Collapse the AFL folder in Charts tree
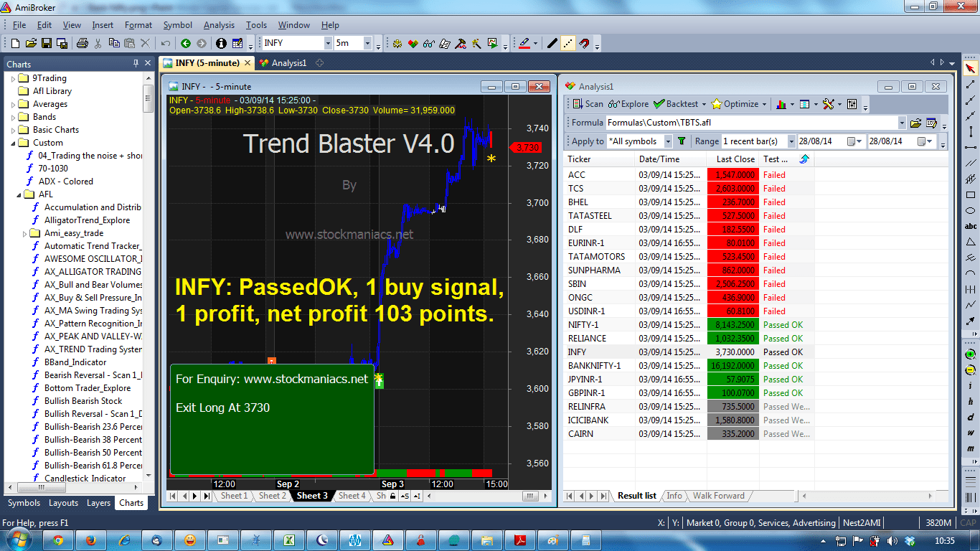Screen dimensions: 980x551 point(19,194)
